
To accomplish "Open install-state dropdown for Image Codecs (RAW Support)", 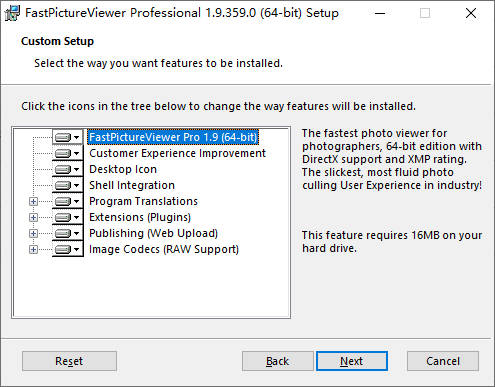I will [x=68, y=249].
